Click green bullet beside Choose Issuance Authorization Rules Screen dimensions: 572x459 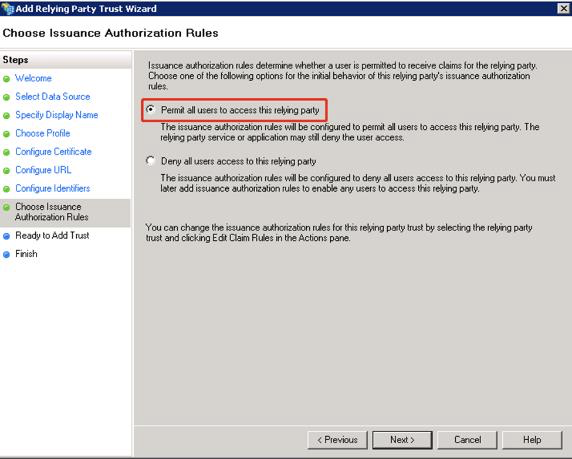(x=6, y=208)
